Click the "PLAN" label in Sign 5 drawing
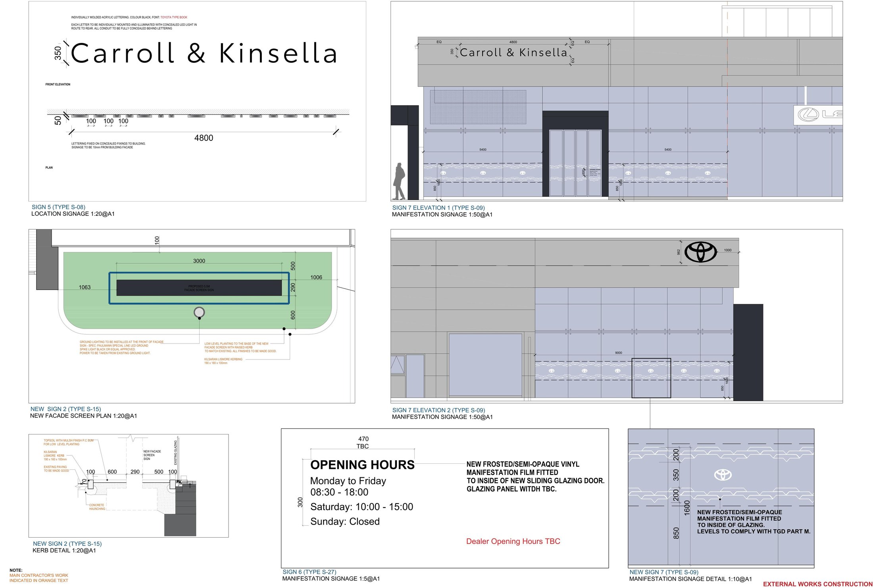 coord(49,168)
